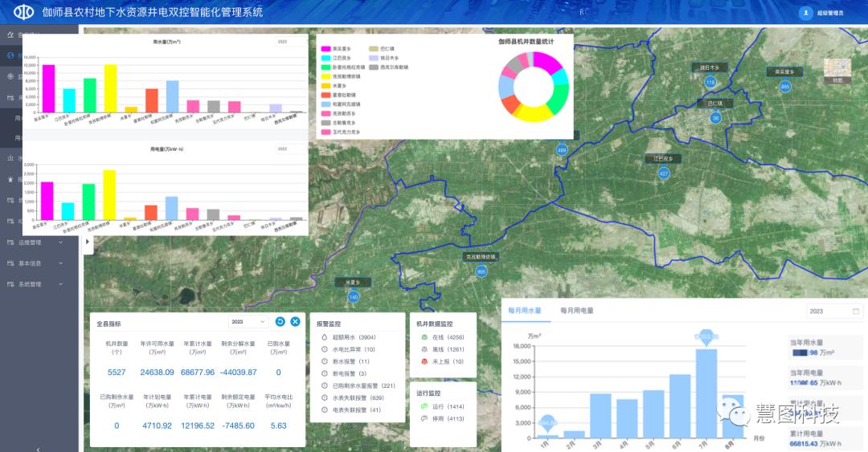868x452 pixels.
Task: Toggle yellow 克孜勒博依镇 legend swatch
Action: point(326,76)
